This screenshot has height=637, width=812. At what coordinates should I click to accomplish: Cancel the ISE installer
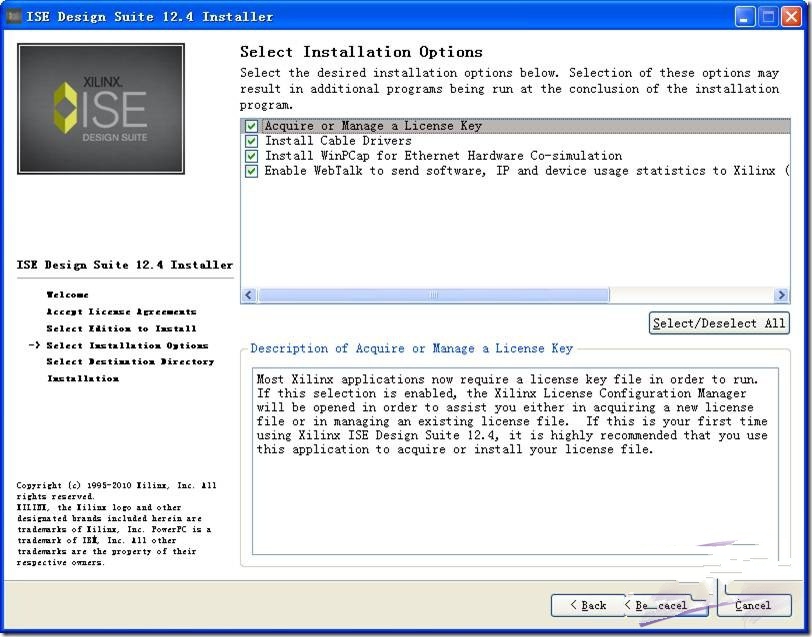click(754, 605)
